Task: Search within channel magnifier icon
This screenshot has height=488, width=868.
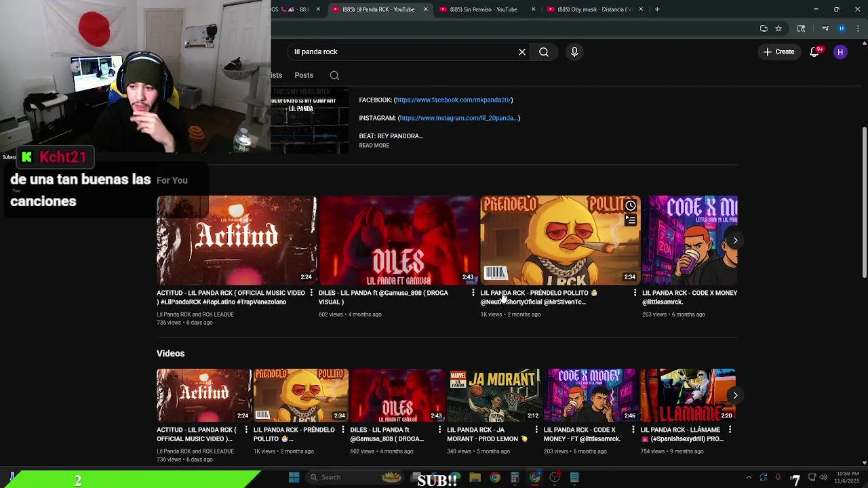Action: 334,75
